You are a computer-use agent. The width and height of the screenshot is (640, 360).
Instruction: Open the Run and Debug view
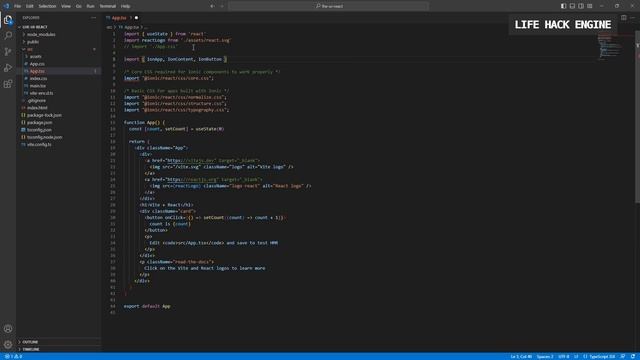[8, 68]
